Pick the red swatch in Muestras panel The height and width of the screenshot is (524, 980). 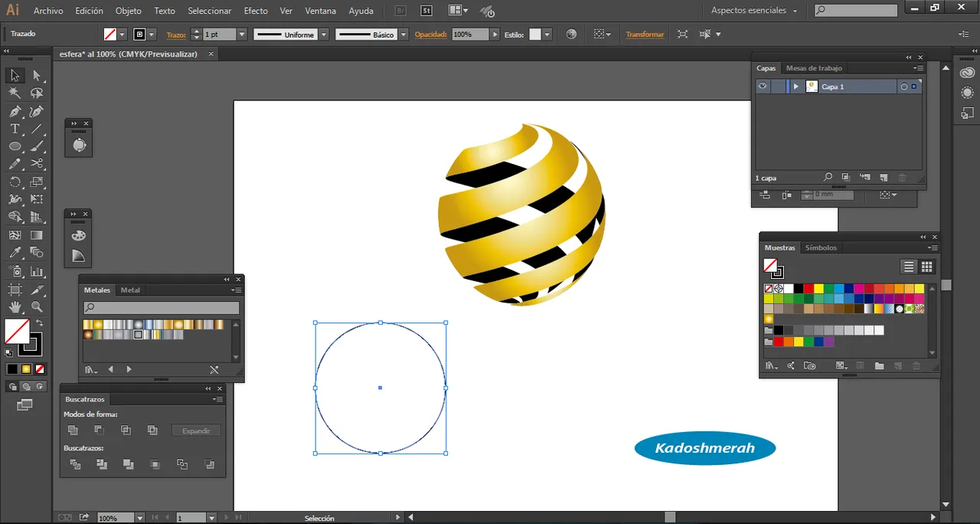point(808,289)
